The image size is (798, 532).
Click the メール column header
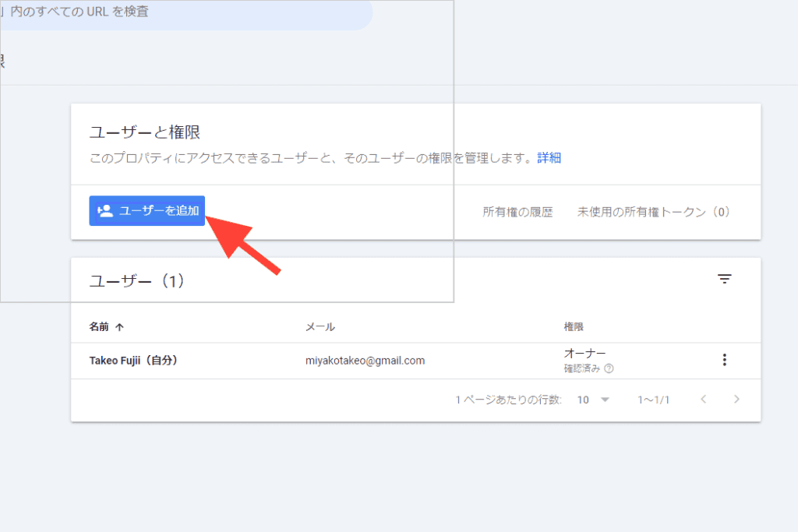point(320,327)
